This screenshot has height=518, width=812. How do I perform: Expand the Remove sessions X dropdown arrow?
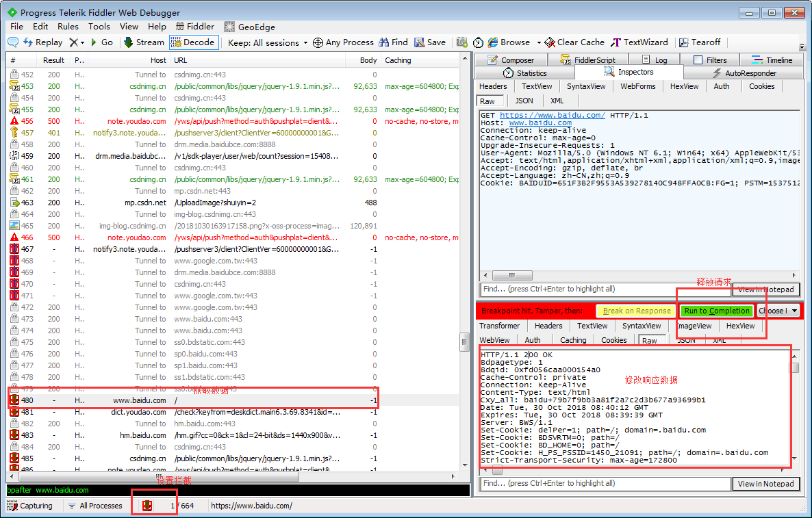(82, 43)
